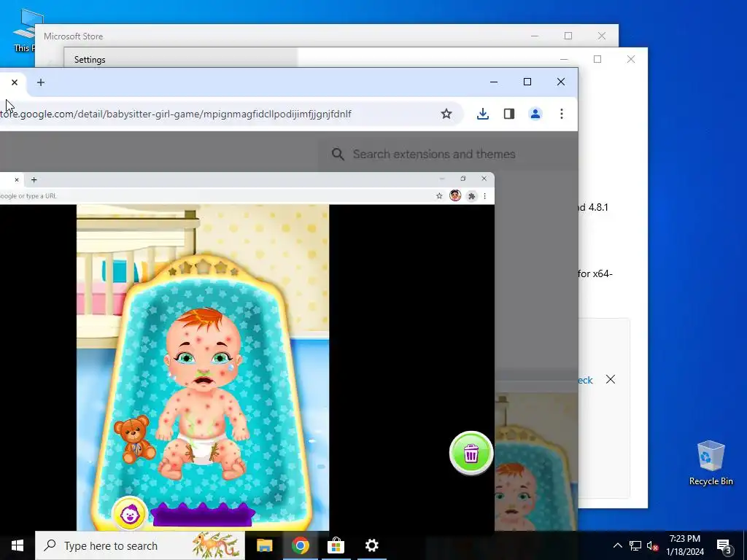The width and height of the screenshot is (747, 560).
Task: Maximize the Settings window
Action: [x=597, y=59]
